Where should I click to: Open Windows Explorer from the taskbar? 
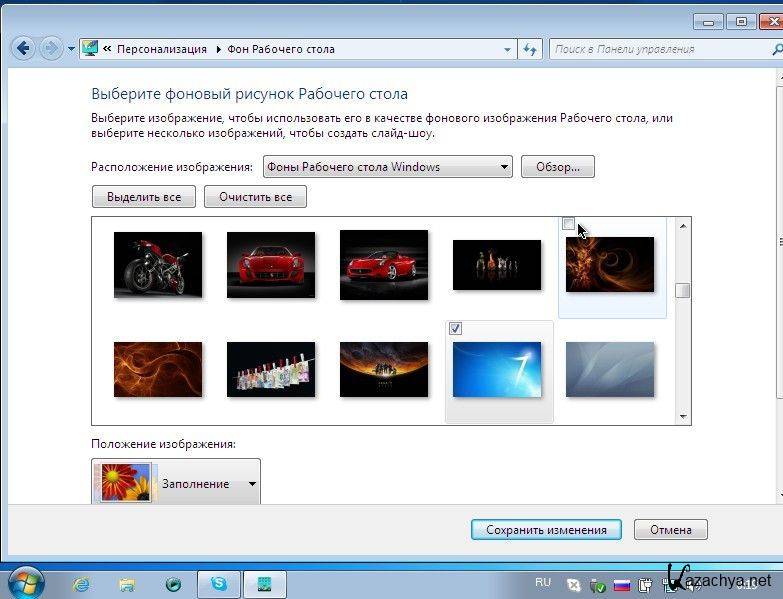pyautogui.click(x=127, y=583)
